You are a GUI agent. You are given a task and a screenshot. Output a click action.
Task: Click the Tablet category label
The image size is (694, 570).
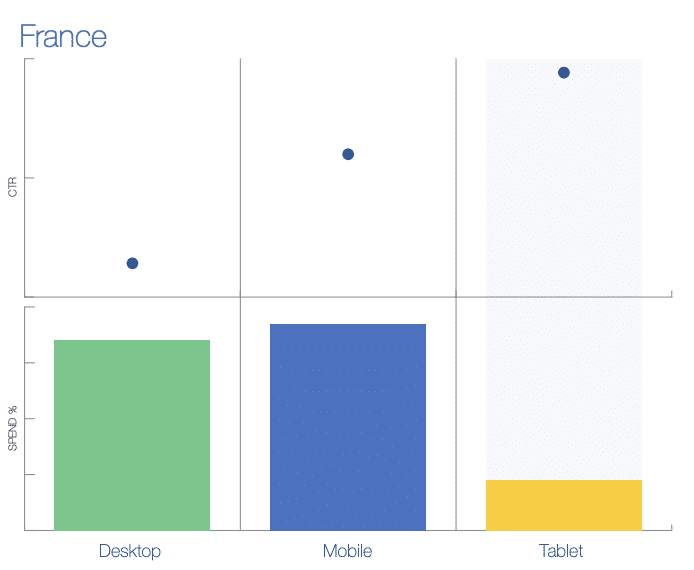point(561,551)
